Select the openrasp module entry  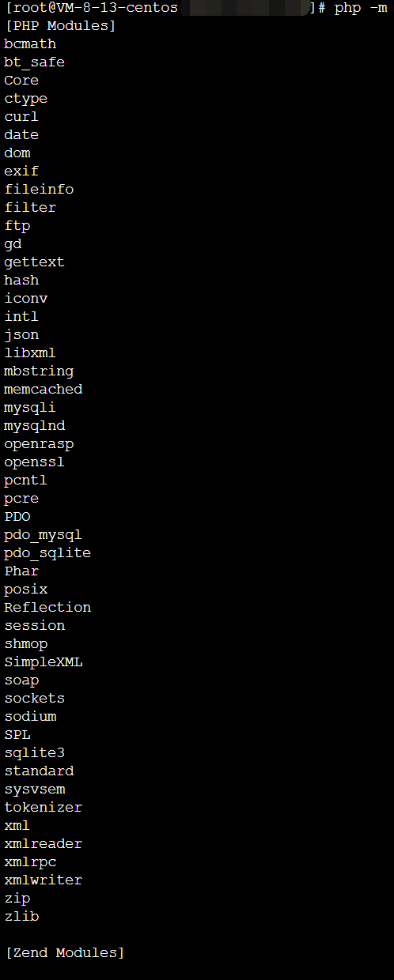(x=39, y=444)
